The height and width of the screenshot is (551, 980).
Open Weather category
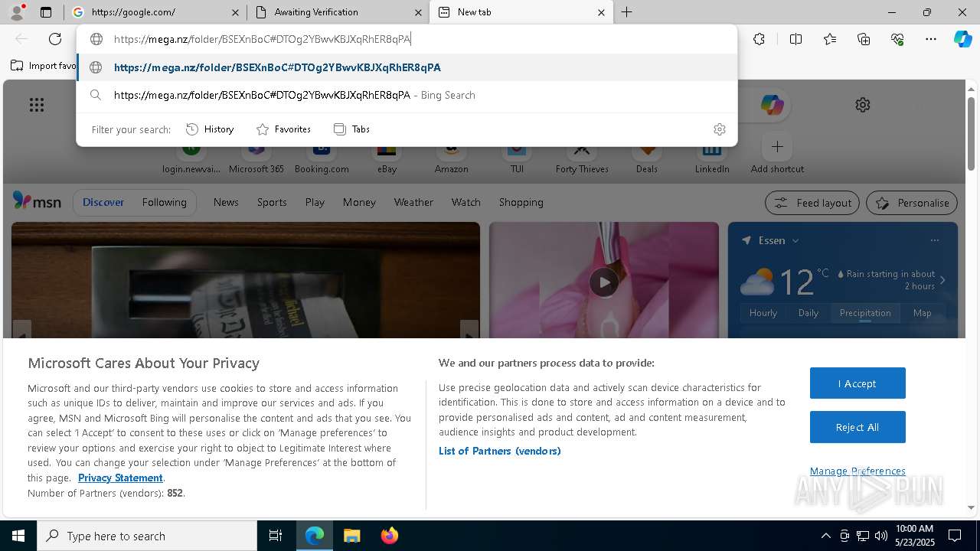point(413,202)
